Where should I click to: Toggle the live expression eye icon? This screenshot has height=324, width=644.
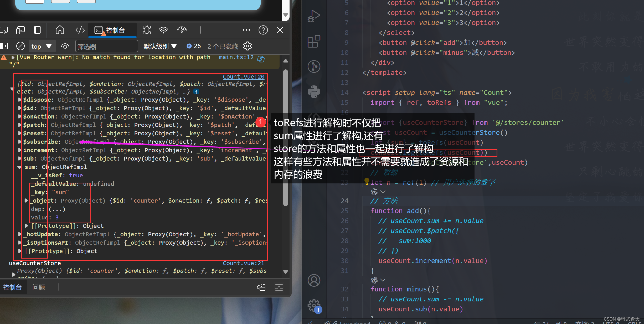pyautogui.click(x=65, y=47)
